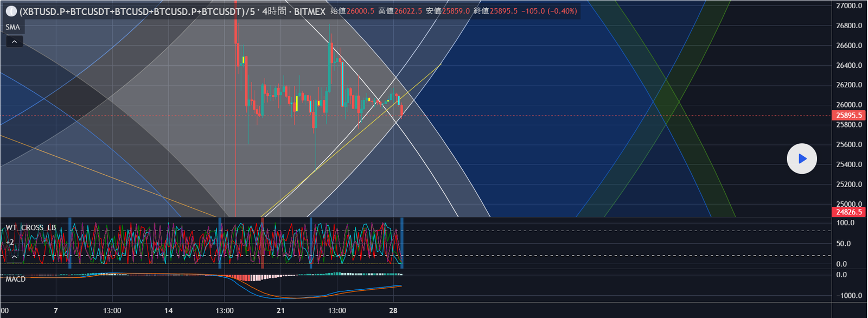Screen dimensions: 868x318
Task: Click the 28 date on time axis
Action: point(393,310)
